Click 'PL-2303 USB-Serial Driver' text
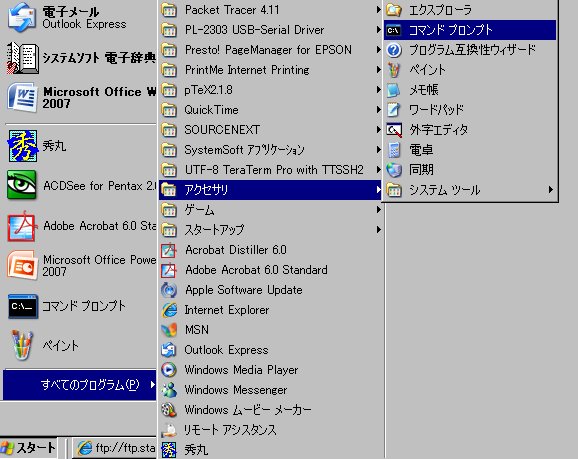Screen dimensions: 578x459 (x=254, y=30)
